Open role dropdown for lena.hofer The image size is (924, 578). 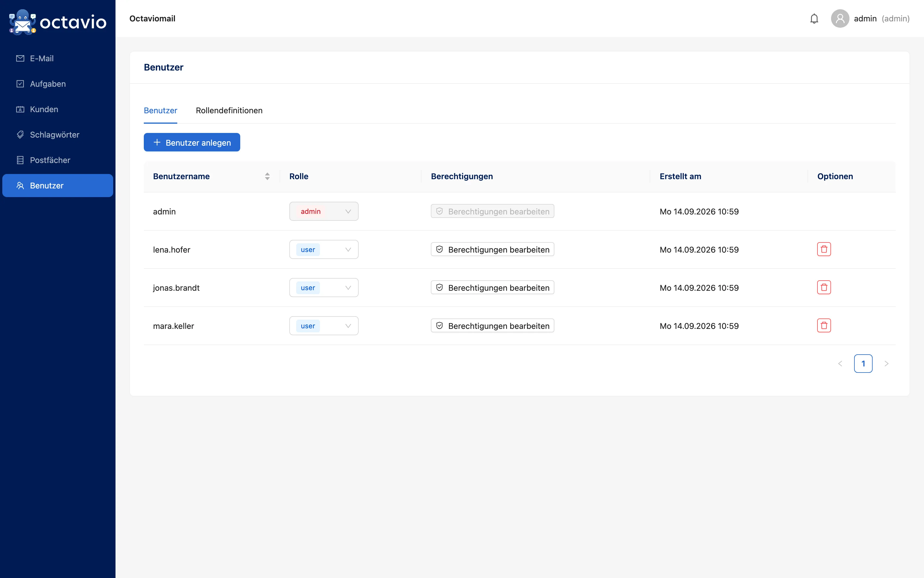tap(324, 249)
